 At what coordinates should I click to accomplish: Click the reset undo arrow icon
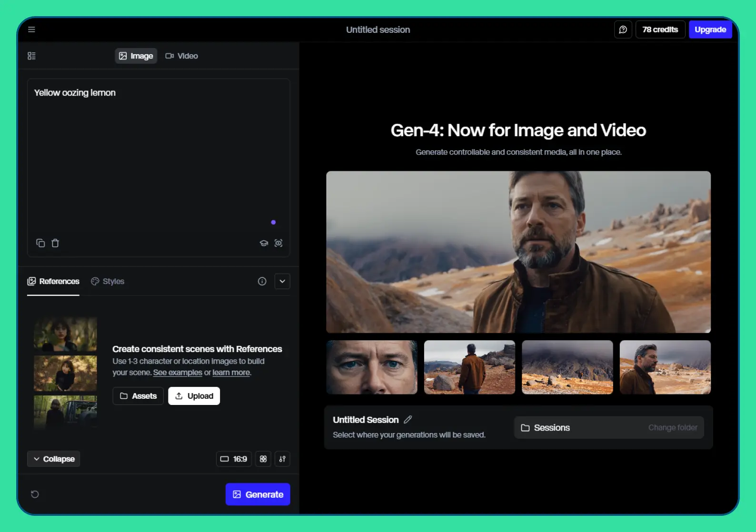35,494
